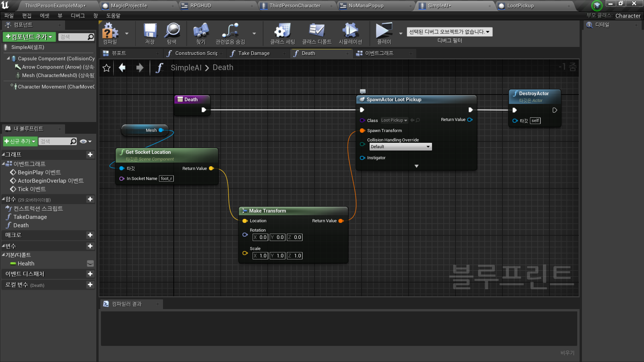The width and height of the screenshot is (644, 362).
Task: Click the Add Component button
Action: [29, 37]
